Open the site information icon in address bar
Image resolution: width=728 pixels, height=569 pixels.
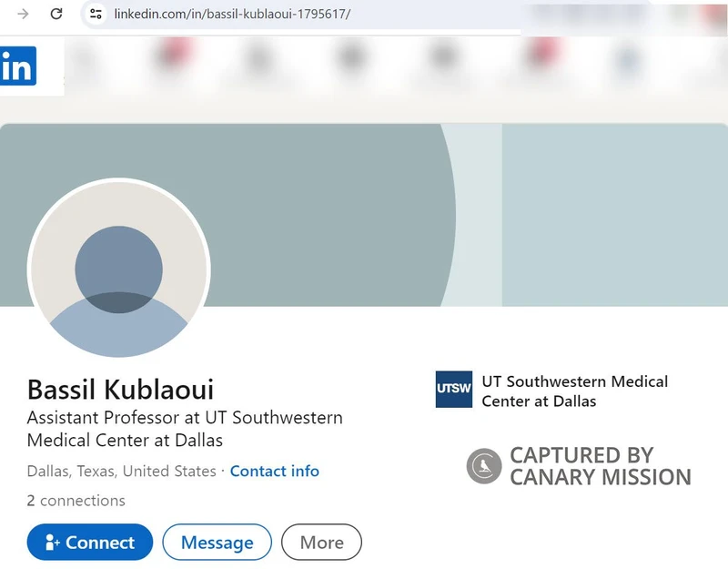pos(95,14)
